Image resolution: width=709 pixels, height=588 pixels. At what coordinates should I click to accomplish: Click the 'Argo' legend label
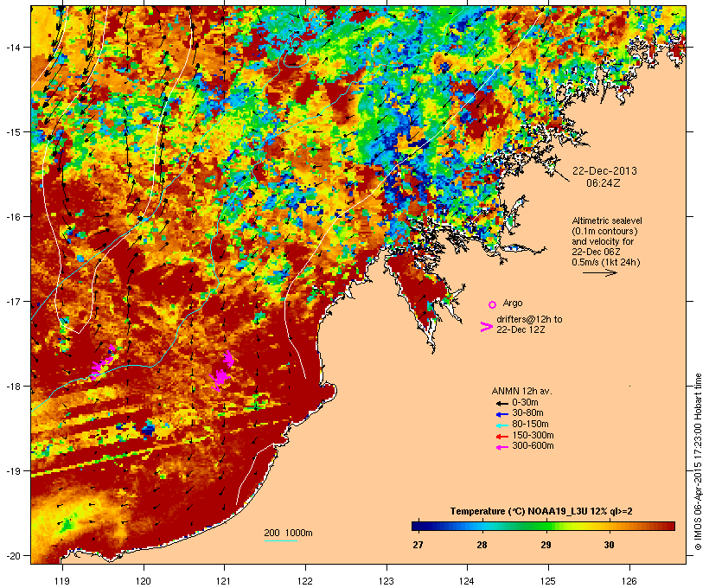(x=513, y=303)
